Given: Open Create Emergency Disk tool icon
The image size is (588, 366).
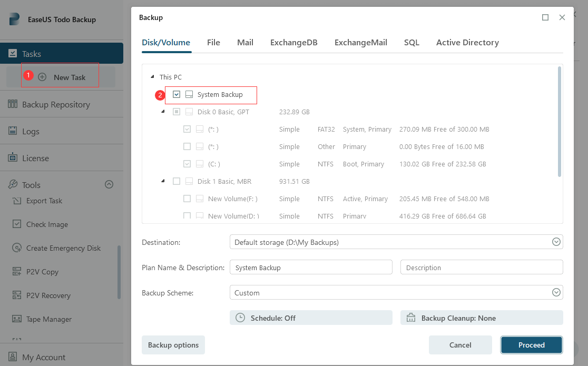Looking at the screenshot, I should pos(17,248).
